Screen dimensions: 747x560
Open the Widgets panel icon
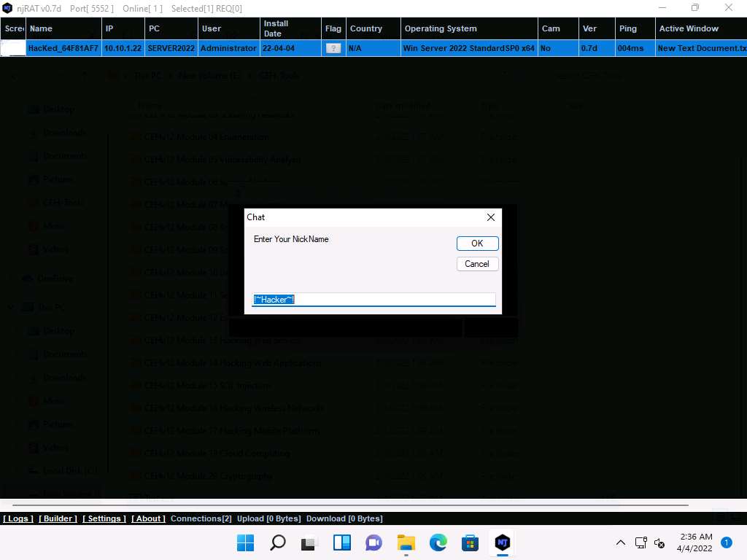[341, 542]
